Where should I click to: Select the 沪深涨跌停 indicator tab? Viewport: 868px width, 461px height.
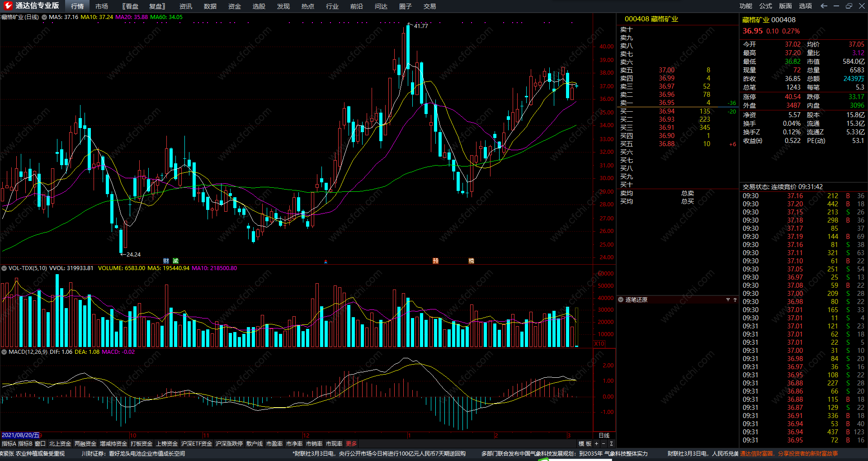(229, 444)
